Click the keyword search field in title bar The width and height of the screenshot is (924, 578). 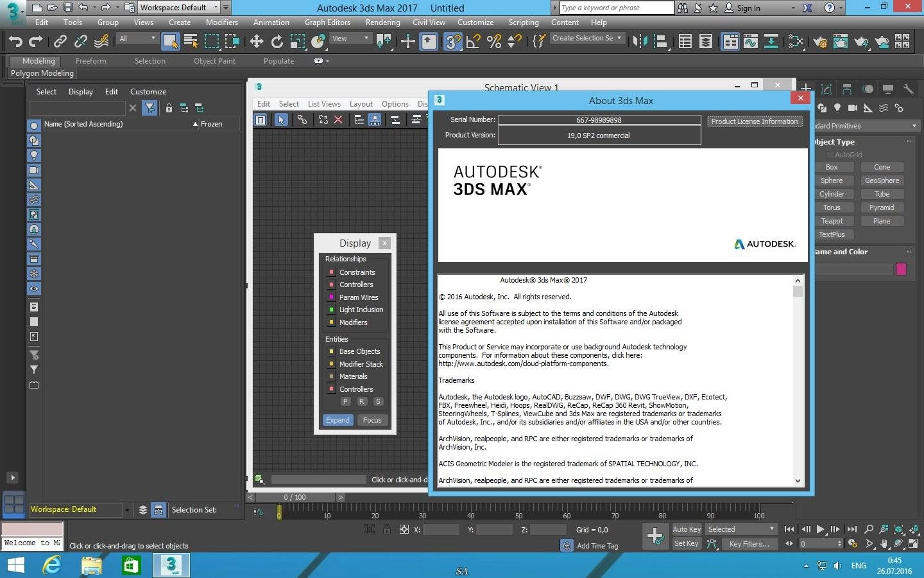click(617, 8)
